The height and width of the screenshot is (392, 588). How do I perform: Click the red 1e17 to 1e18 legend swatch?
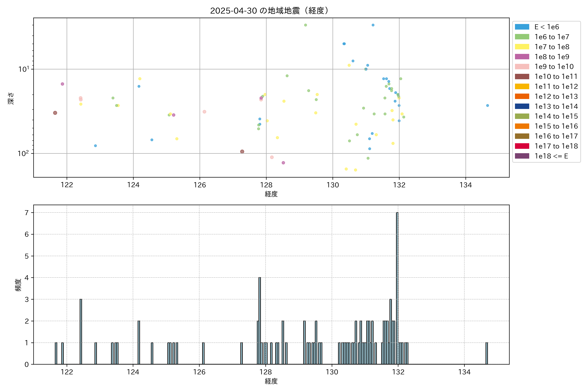(522, 146)
